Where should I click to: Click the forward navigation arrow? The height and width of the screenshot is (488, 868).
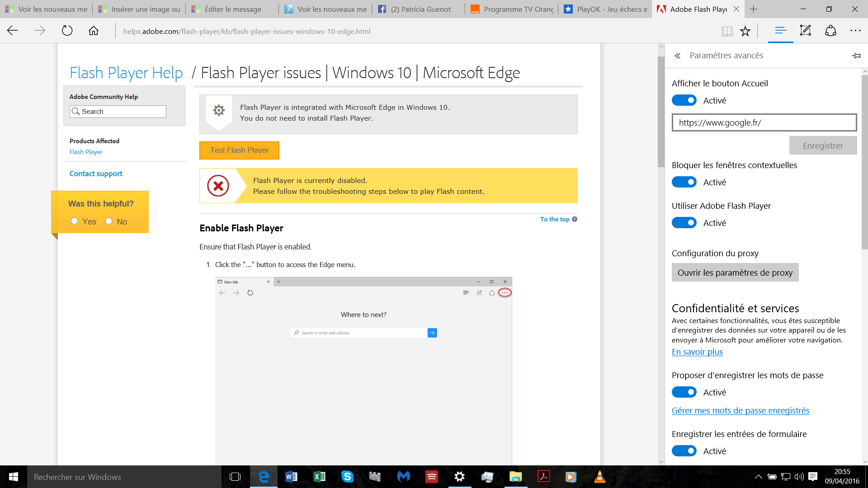click(40, 31)
